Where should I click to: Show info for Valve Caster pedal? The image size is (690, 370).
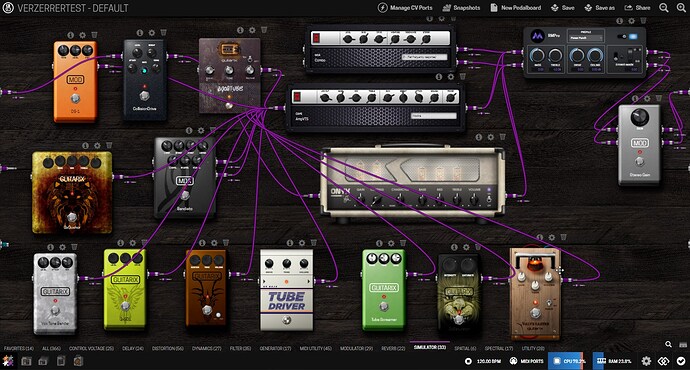pyautogui.click(x=540, y=238)
